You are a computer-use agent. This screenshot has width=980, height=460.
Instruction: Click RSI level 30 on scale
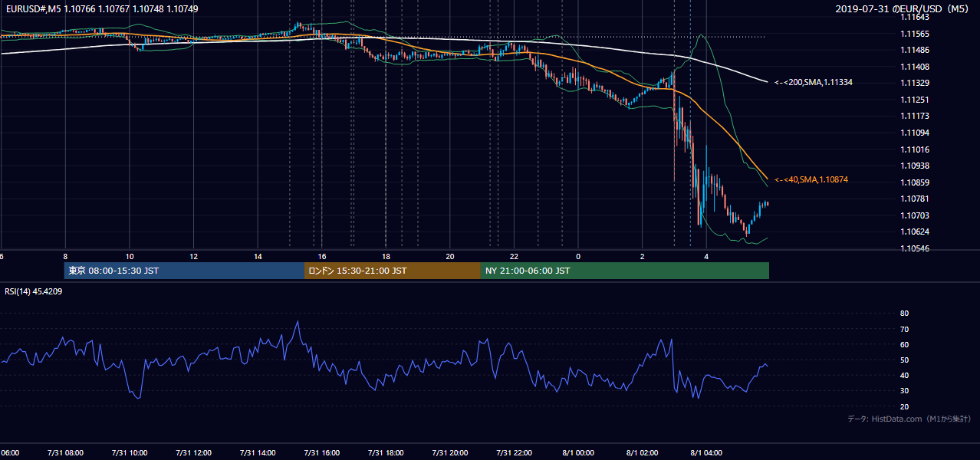(904, 390)
